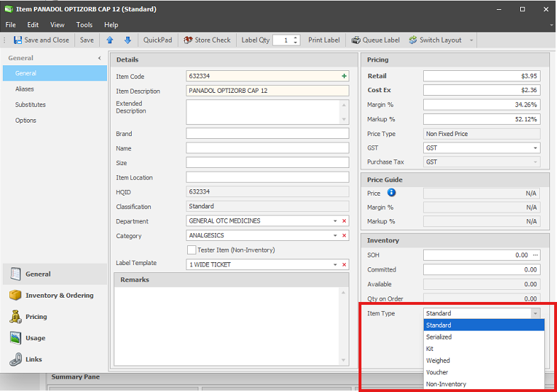Click Extended Description text area
The image size is (557, 392).
(264, 112)
